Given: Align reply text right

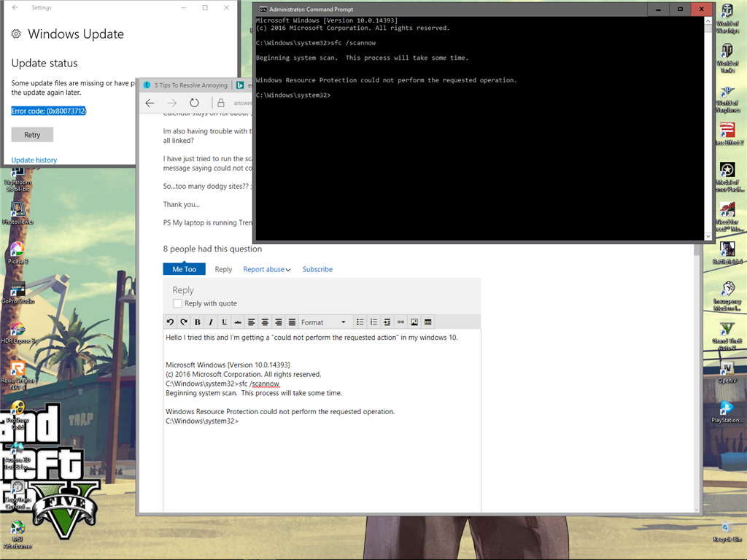Looking at the screenshot, I should (x=279, y=322).
